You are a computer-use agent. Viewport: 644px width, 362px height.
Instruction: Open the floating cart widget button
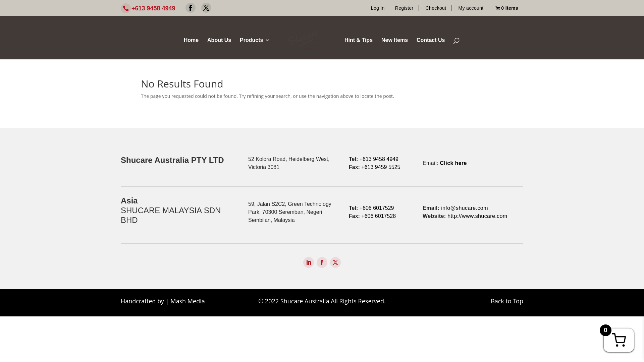click(619, 340)
